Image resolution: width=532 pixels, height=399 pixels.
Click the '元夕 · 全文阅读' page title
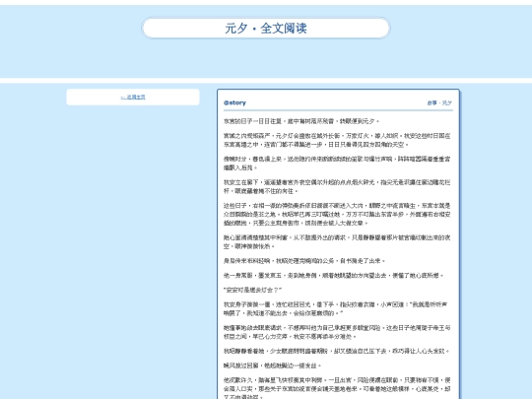266,29
